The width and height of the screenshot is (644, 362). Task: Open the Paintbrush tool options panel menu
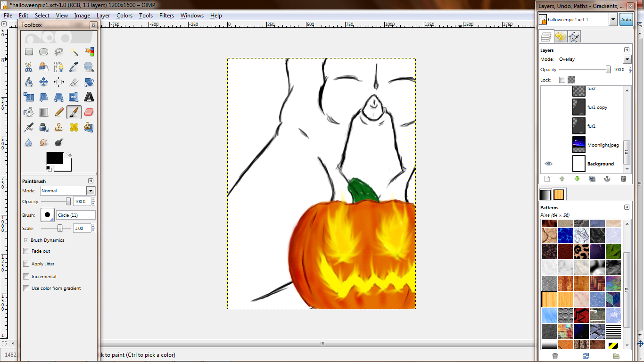click(x=91, y=181)
